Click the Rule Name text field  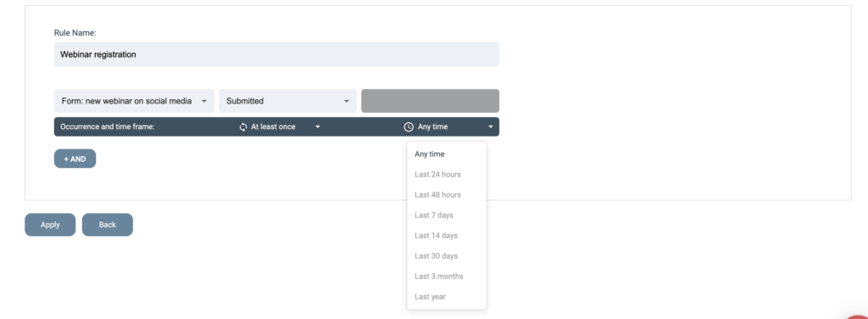click(276, 54)
